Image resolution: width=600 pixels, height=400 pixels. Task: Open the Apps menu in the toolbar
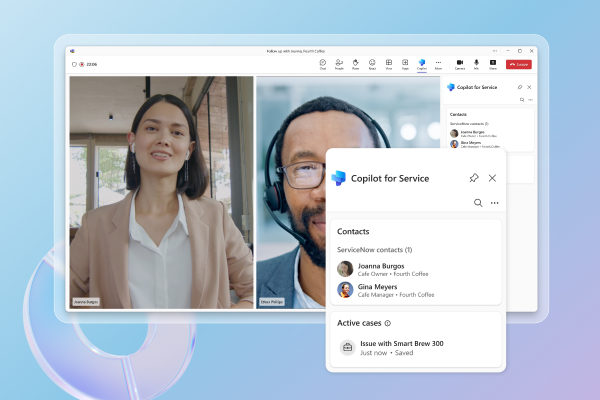point(405,63)
